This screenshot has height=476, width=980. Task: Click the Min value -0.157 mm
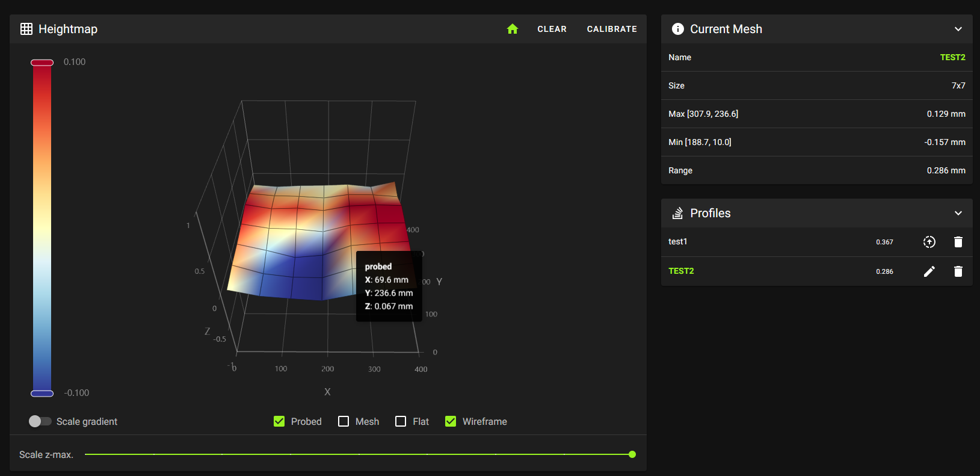(x=945, y=142)
